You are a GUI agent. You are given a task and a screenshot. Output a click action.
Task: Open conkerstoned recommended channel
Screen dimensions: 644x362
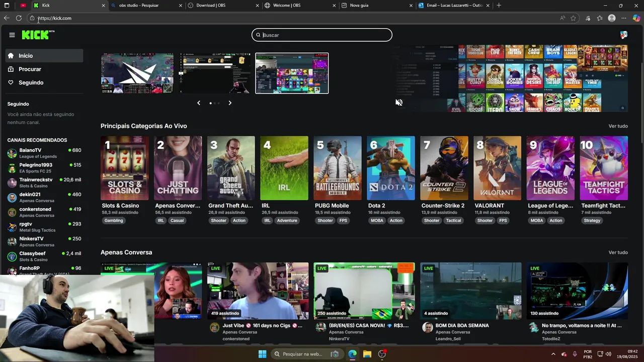click(44, 212)
